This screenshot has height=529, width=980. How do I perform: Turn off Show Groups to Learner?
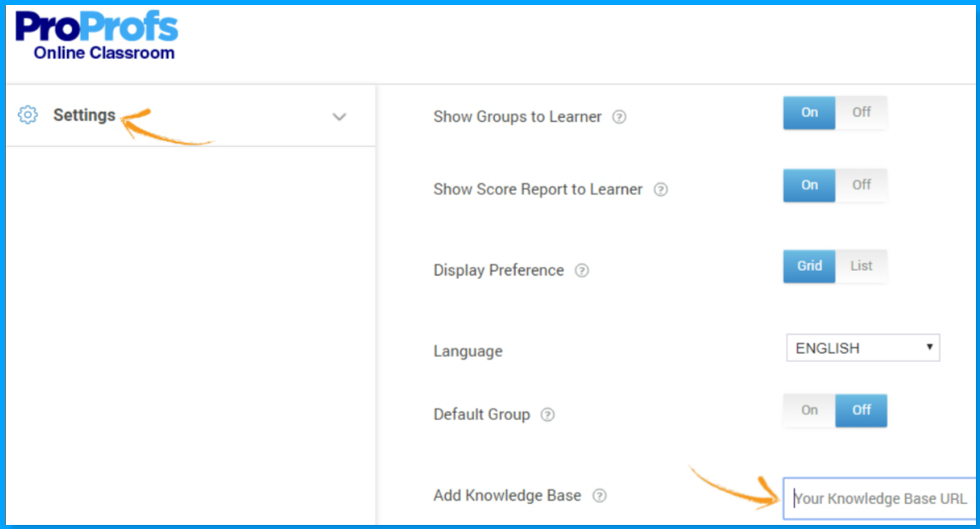[862, 112]
